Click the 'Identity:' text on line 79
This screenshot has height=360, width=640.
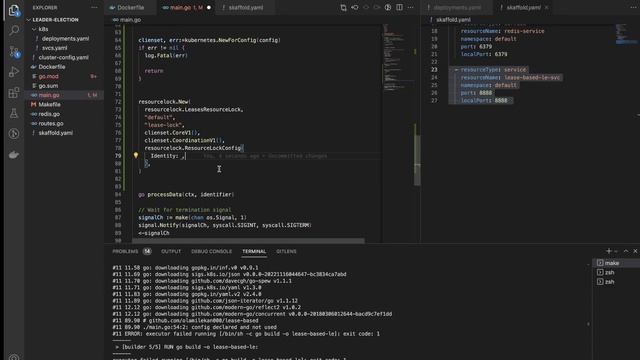(x=164, y=156)
